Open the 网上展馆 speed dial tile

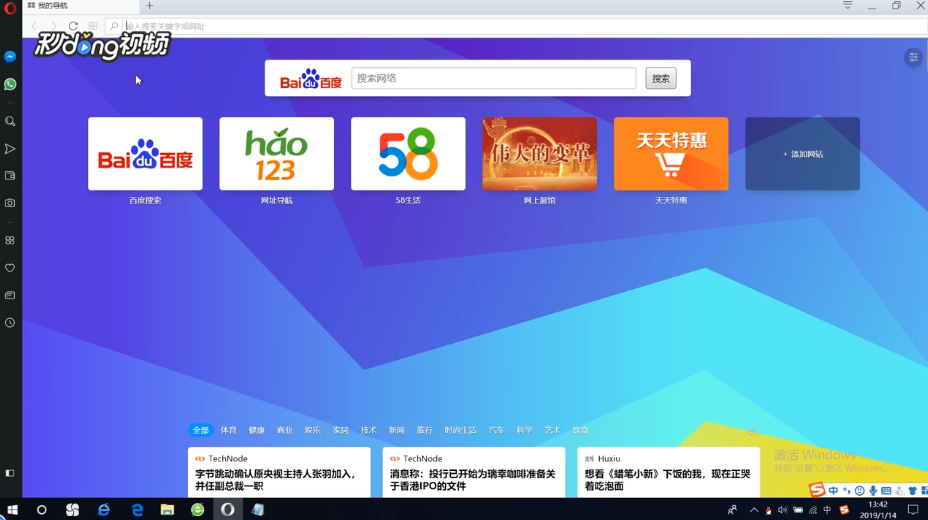(x=539, y=154)
